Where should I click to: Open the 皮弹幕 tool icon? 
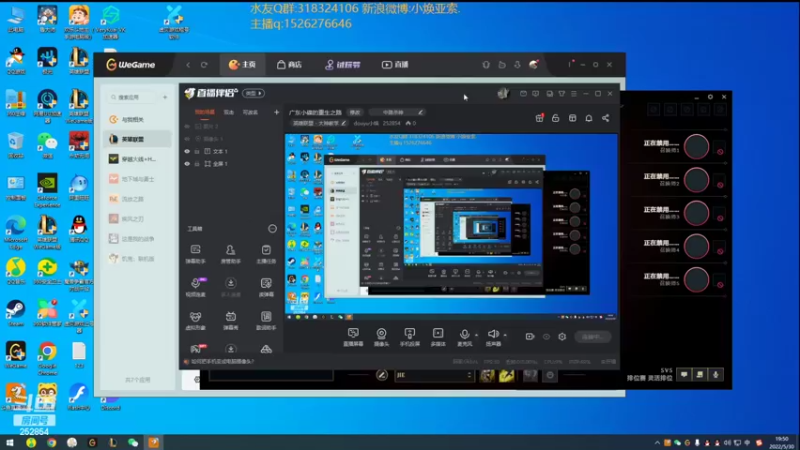266,287
